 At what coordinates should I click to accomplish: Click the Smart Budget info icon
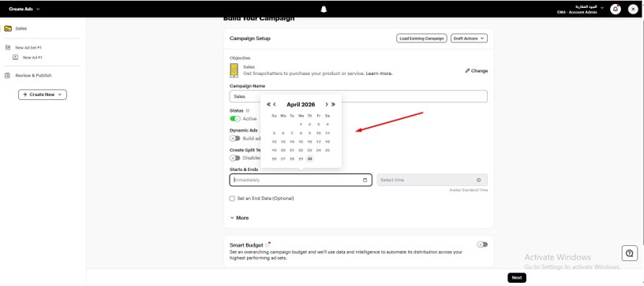coord(267,245)
